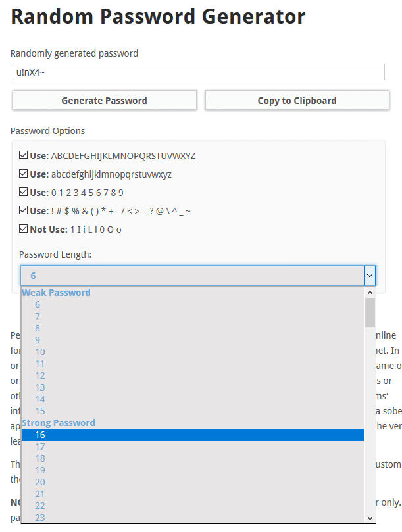The height and width of the screenshot is (532, 402).
Task: Choose password length 8 from list
Action: [x=38, y=328]
